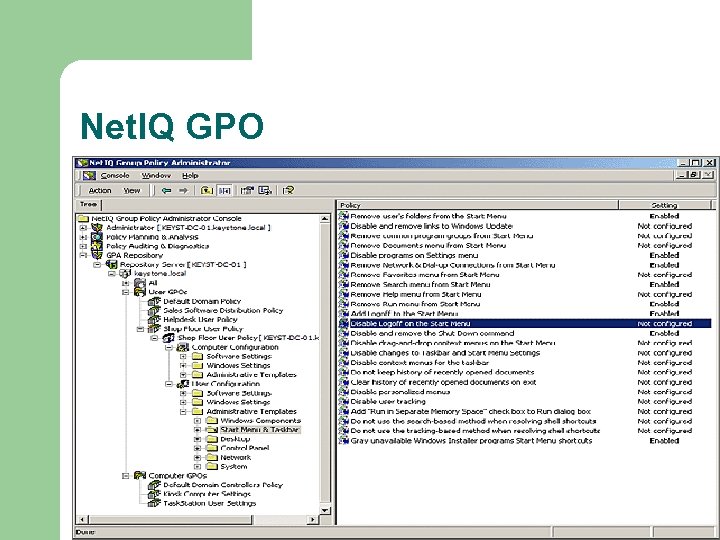Select the Desktop folder in tree

[x=235, y=439]
